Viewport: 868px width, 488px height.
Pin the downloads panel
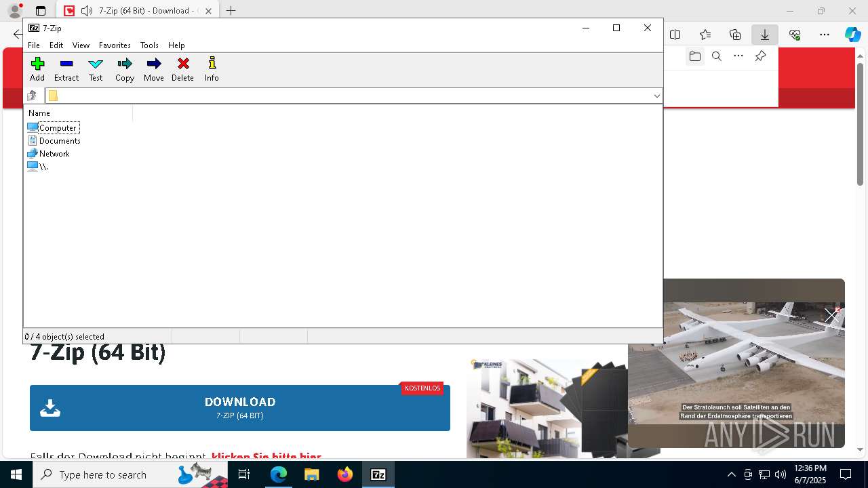(x=760, y=56)
